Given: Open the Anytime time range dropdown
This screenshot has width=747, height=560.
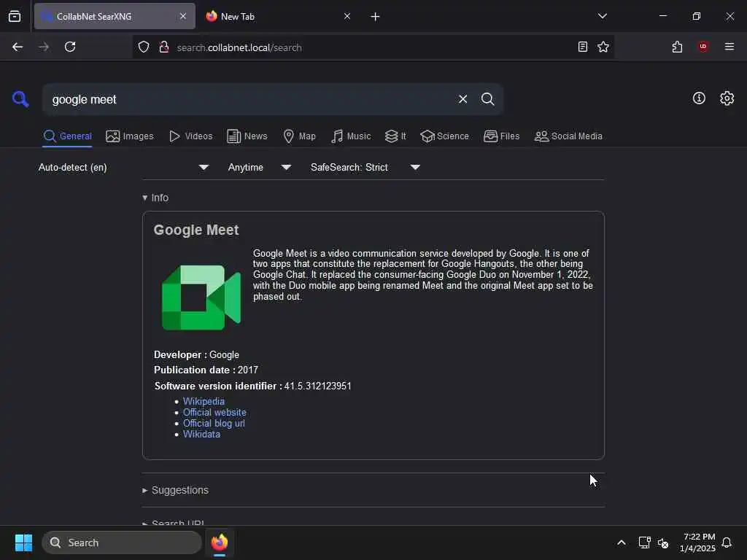Looking at the screenshot, I should [x=259, y=167].
